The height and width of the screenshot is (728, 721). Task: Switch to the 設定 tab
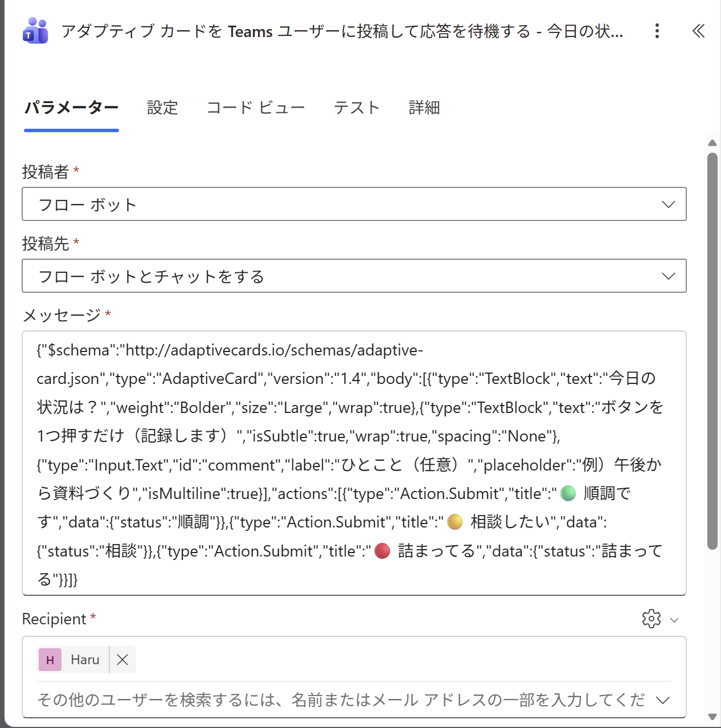point(162,107)
